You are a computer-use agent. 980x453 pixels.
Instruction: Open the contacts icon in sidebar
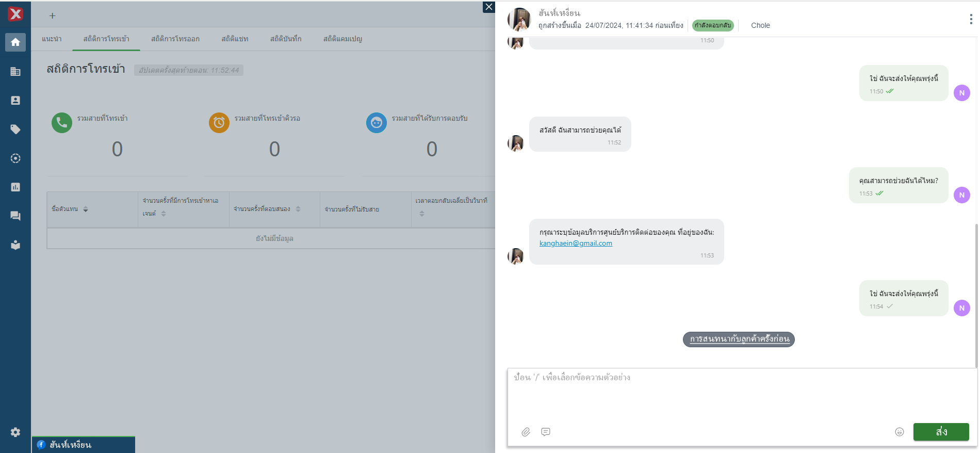point(15,101)
